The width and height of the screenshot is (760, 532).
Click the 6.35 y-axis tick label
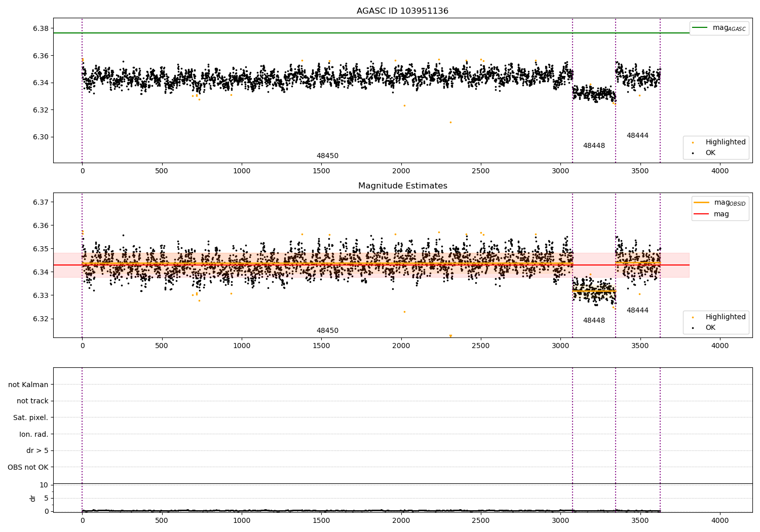[41, 249]
